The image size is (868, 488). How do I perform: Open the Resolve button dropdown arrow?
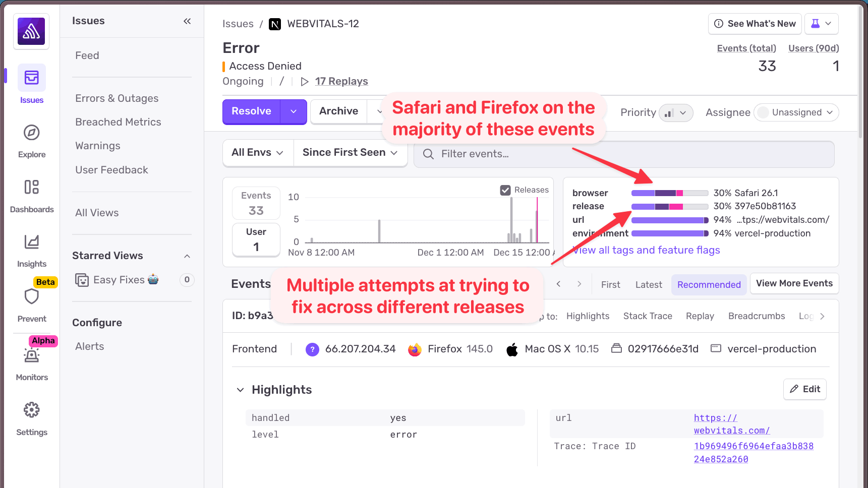point(293,111)
